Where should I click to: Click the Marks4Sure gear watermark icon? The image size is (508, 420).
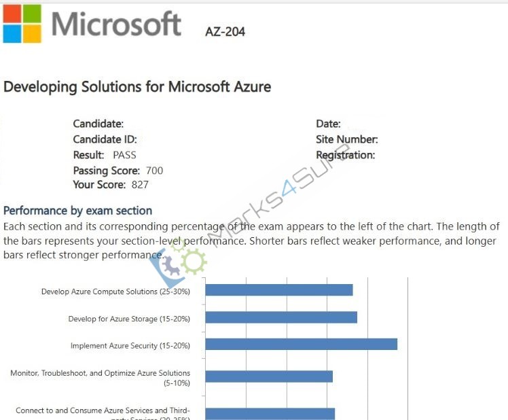(x=177, y=264)
